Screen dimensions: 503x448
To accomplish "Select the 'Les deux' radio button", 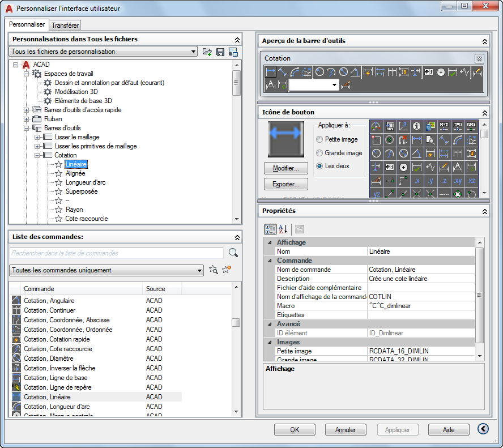I will [319, 166].
